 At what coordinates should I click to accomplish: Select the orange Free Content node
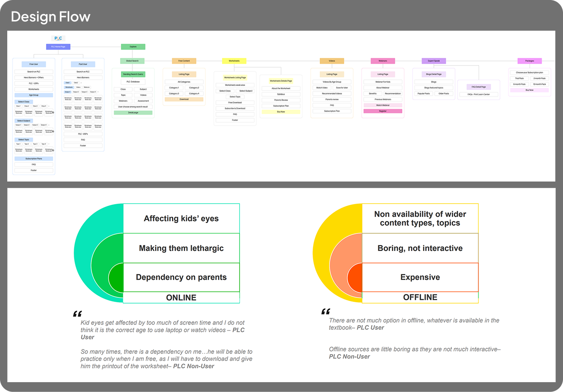(184, 61)
